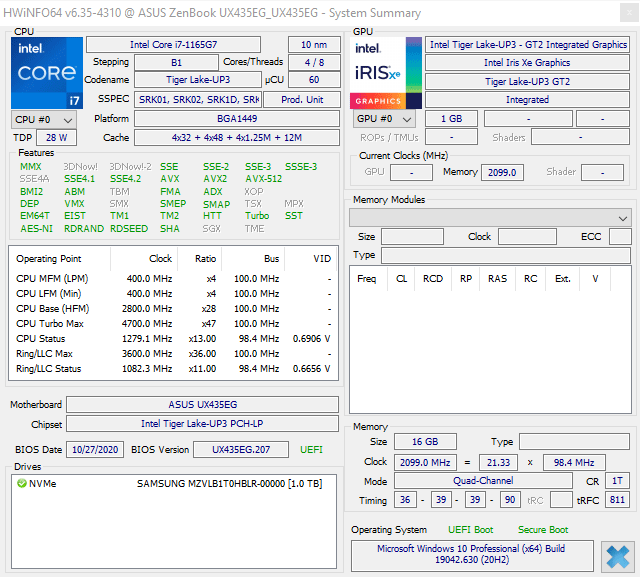Click the blue X close icon
The width and height of the screenshot is (640, 577).
tap(617, 555)
